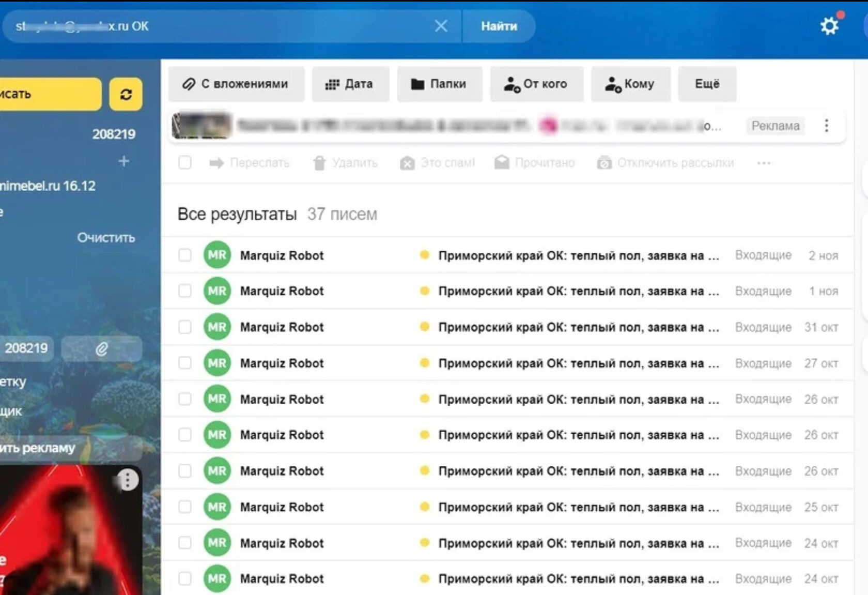
Task: Click the 208219 unread filter button in sidebar
Action: pyautogui.click(x=26, y=348)
